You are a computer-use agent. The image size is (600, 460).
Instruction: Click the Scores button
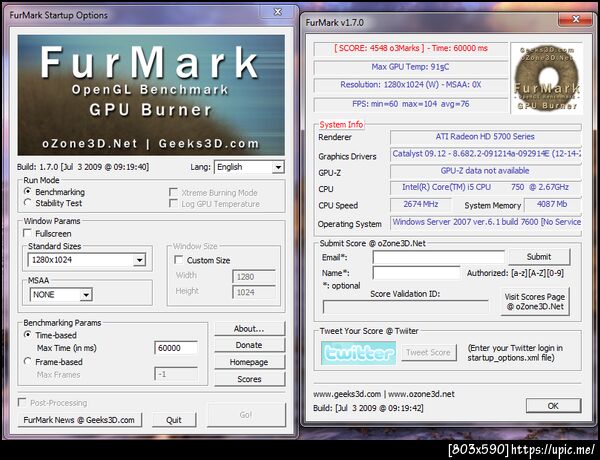pyautogui.click(x=249, y=379)
